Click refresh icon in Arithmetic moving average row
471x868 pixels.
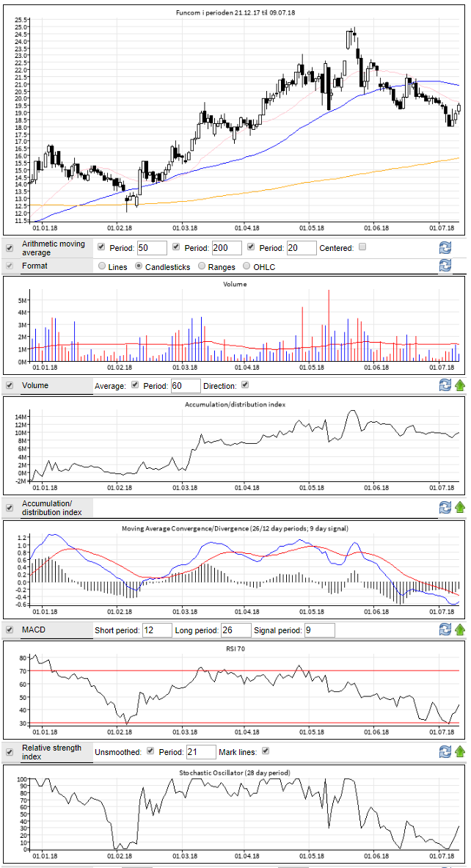pyautogui.click(x=445, y=247)
